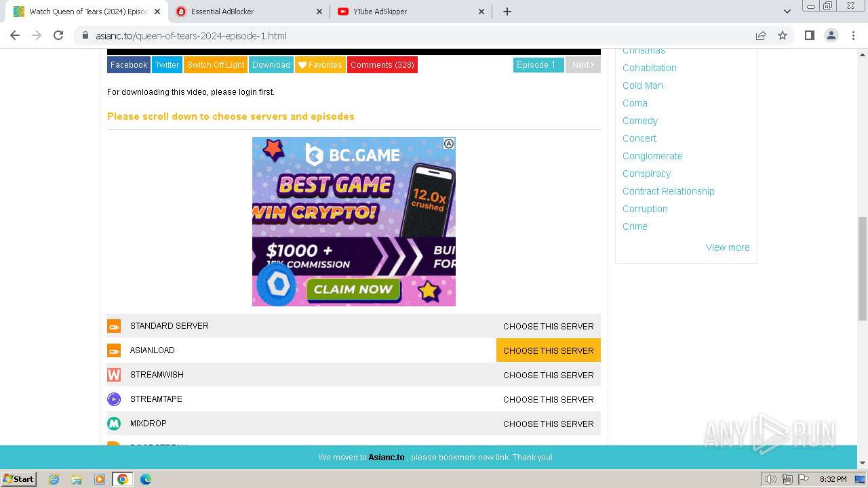Open a new tab with plus icon
The height and width of the screenshot is (488, 868).
[507, 12]
